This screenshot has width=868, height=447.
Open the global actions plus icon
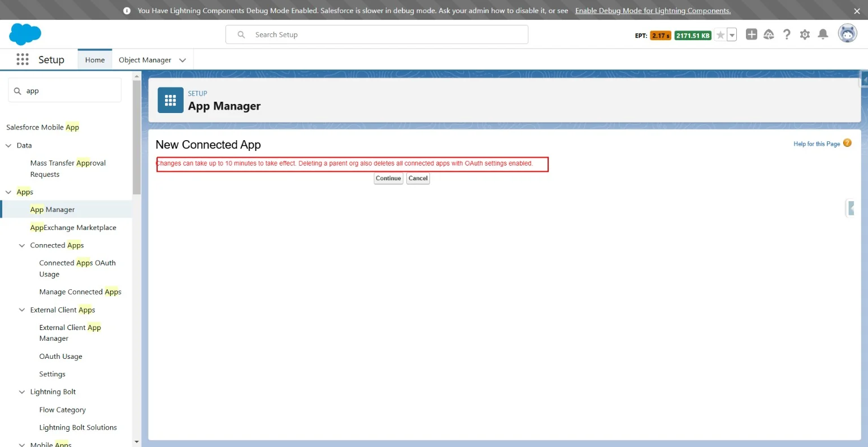751,34
